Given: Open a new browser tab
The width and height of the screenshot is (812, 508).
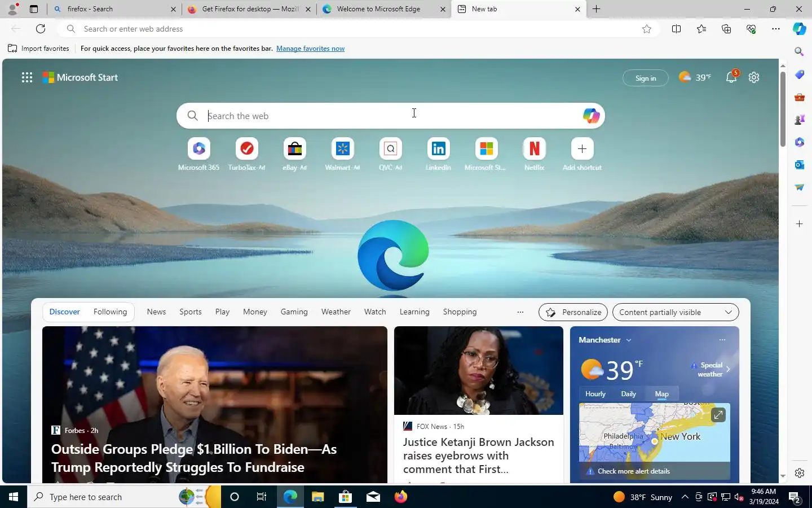Looking at the screenshot, I should click(596, 9).
